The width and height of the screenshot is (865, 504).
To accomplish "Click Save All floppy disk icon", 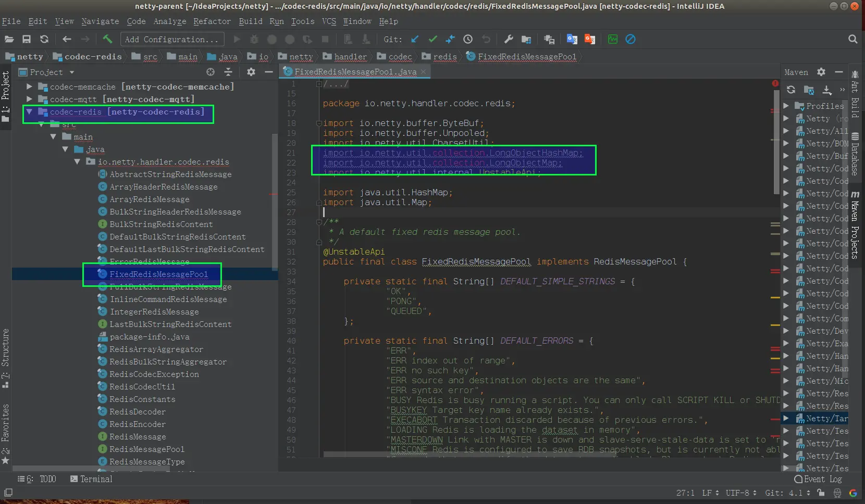I will (x=27, y=39).
